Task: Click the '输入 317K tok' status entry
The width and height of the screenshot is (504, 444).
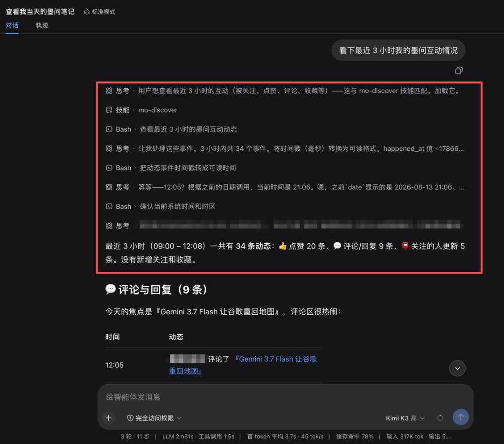Action: coord(405,436)
